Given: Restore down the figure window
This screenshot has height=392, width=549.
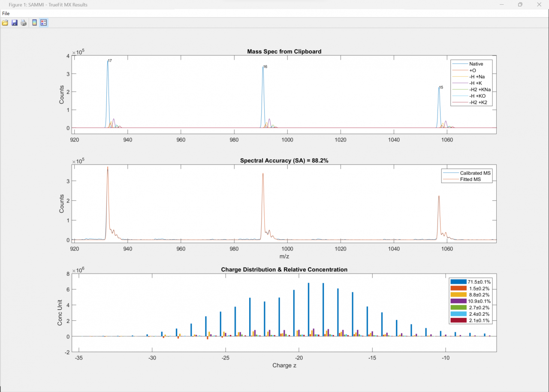Looking at the screenshot, I should click(520, 4).
